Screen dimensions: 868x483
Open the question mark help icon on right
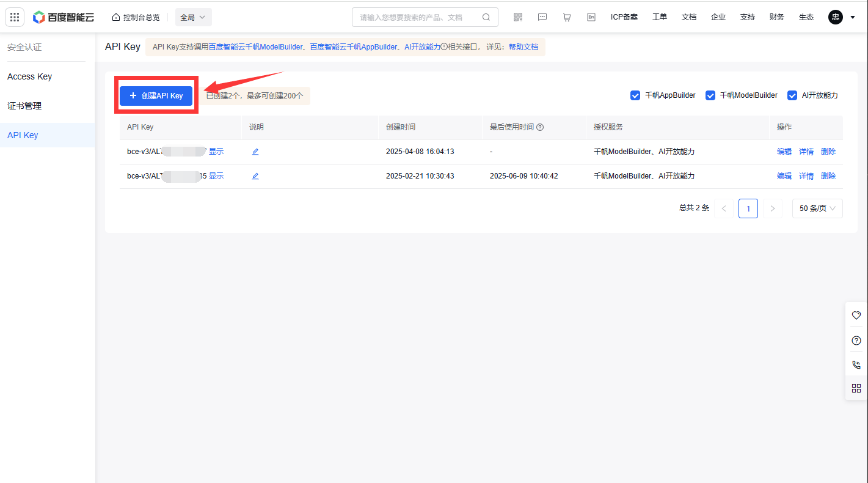point(856,341)
